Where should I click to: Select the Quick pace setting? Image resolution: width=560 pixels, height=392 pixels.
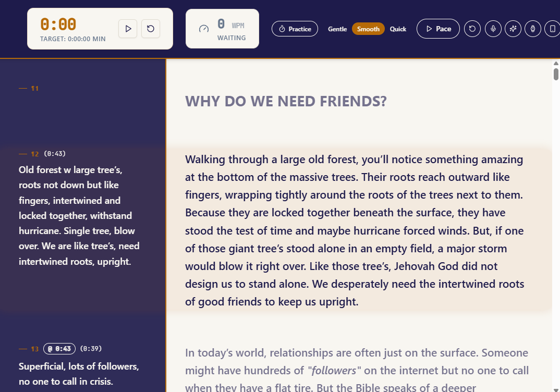pyautogui.click(x=398, y=29)
